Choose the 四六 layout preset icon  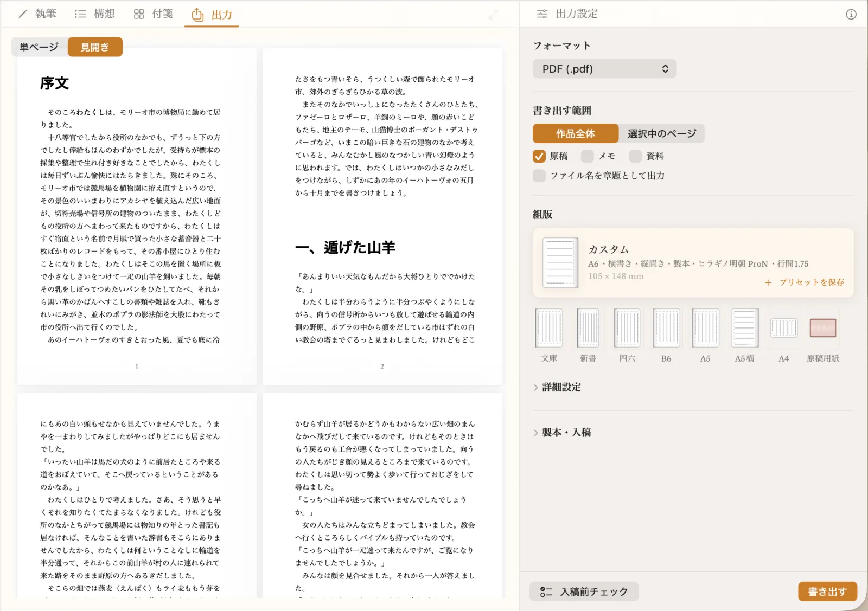627,328
